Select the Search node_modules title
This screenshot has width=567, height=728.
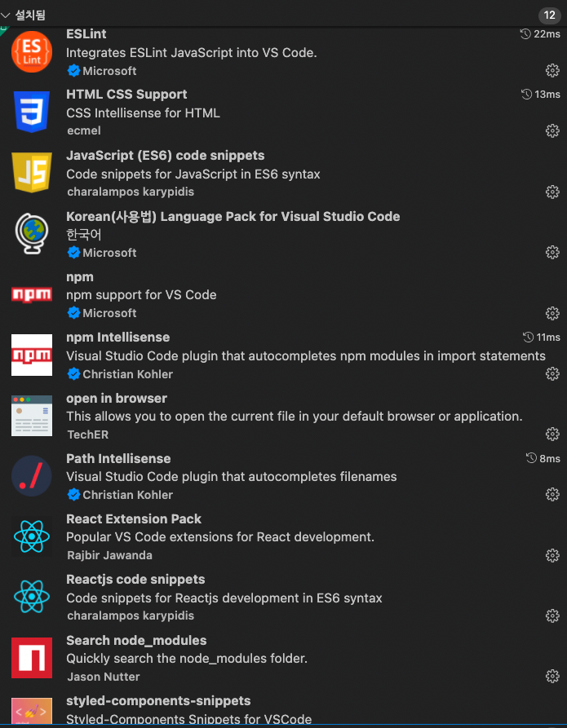click(x=136, y=640)
